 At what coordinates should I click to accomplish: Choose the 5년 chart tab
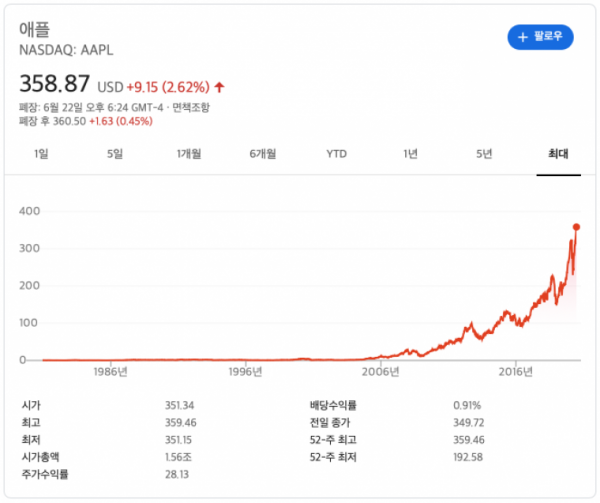click(484, 154)
